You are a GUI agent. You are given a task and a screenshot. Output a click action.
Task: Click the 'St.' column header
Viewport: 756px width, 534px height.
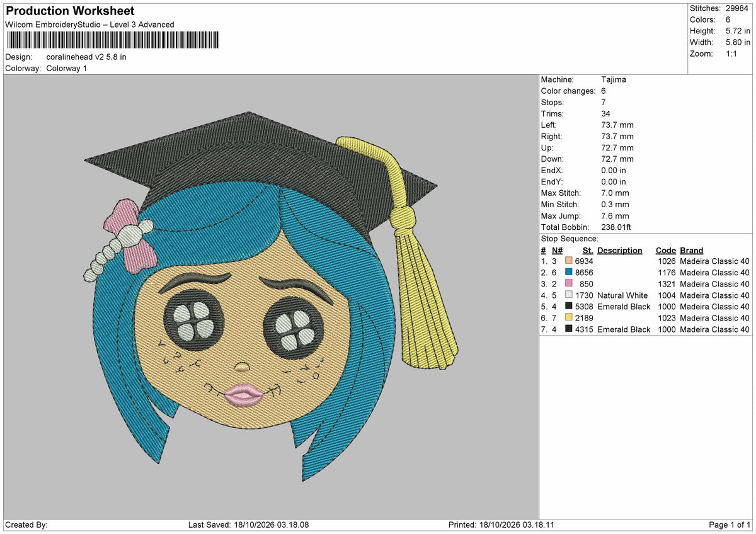(588, 251)
